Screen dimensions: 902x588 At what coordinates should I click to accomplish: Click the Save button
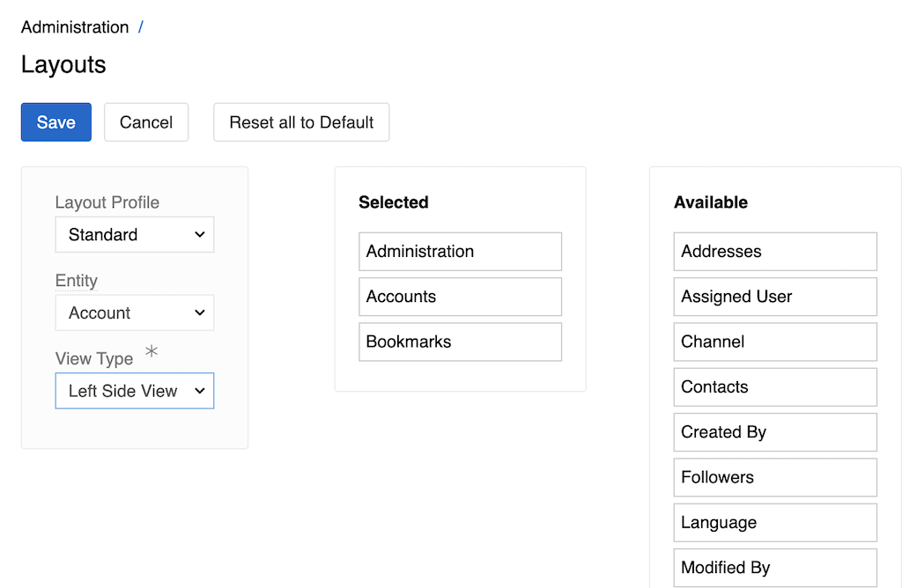pyautogui.click(x=55, y=121)
